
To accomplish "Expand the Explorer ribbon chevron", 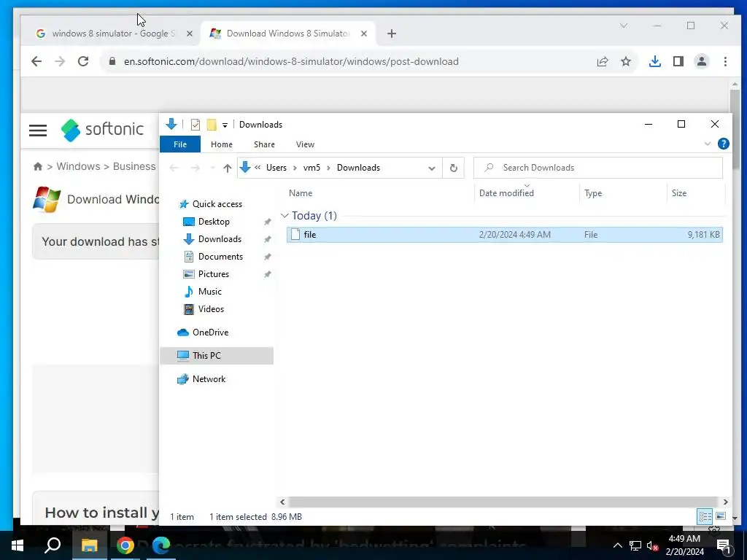I will click(708, 144).
